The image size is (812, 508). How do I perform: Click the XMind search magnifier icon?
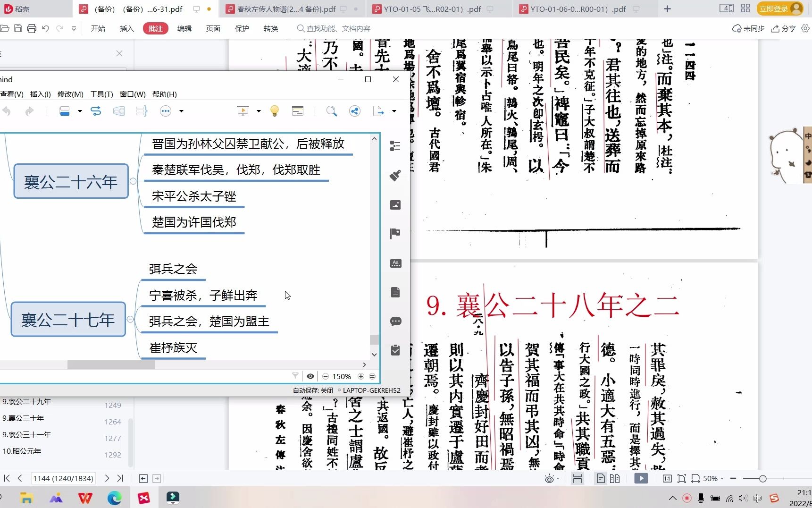point(332,111)
